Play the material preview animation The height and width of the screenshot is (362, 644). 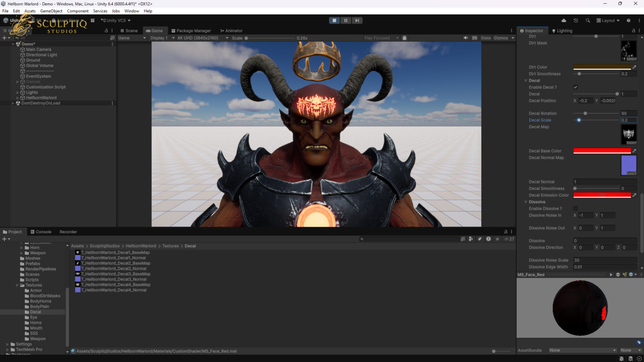coord(611,275)
